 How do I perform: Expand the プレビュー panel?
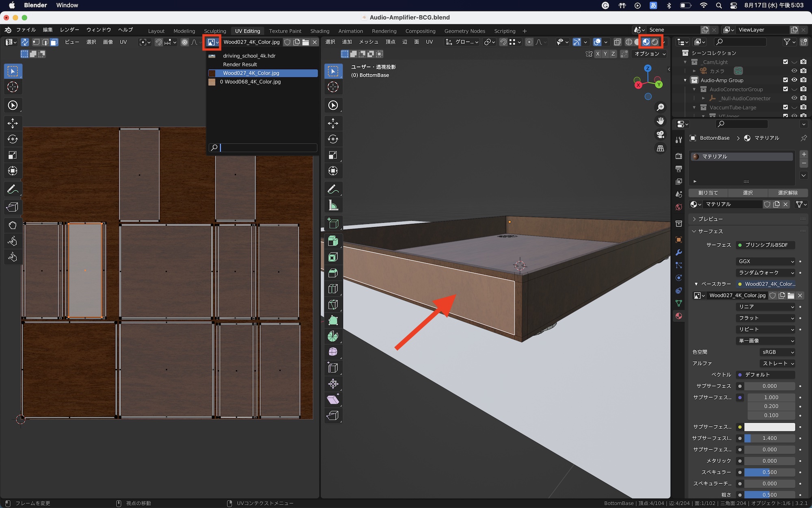pos(710,219)
